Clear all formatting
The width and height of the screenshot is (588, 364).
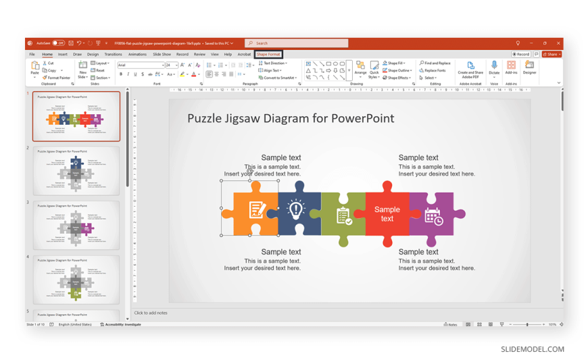click(x=198, y=66)
